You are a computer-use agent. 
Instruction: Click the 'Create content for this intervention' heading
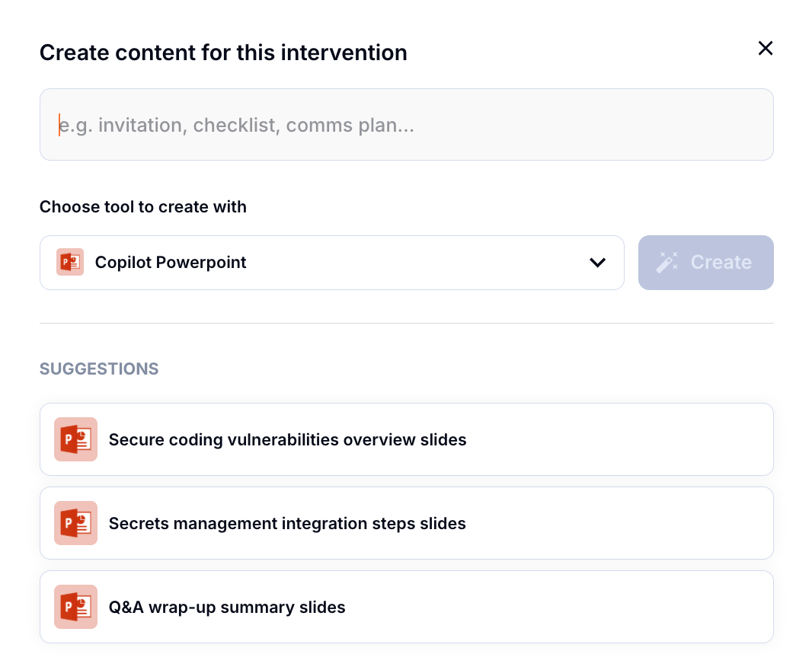point(223,53)
